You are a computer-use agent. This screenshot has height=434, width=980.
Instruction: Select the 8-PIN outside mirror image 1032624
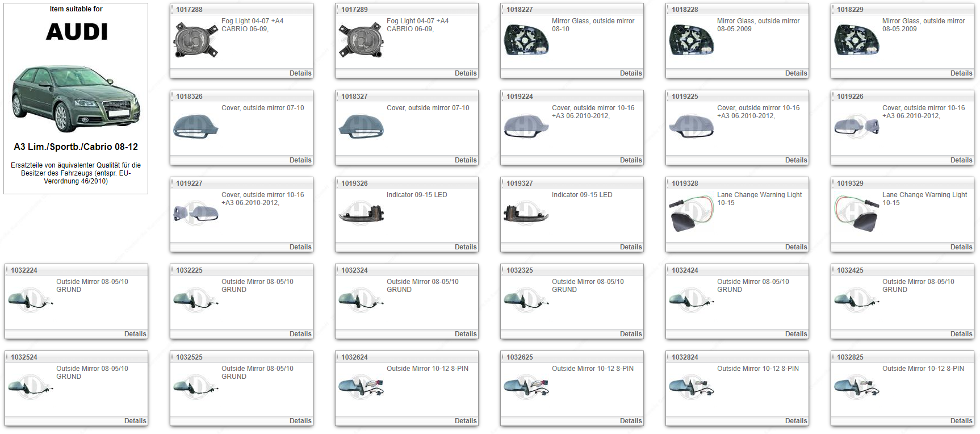pyautogui.click(x=361, y=387)
